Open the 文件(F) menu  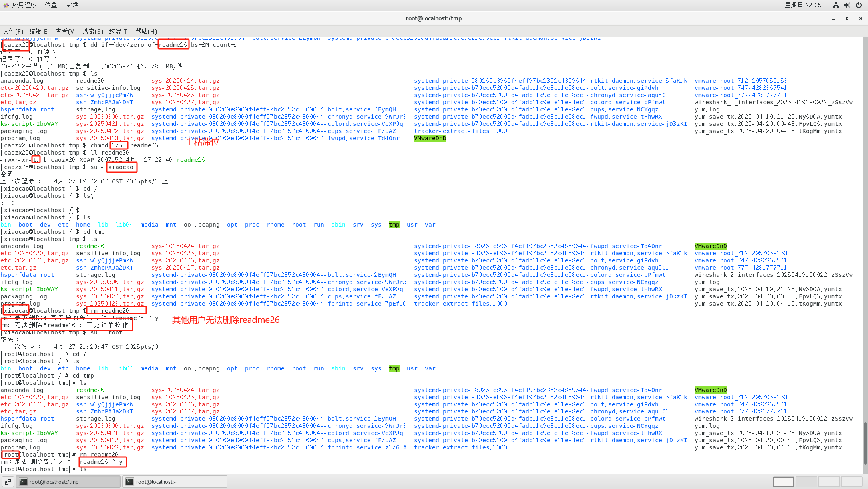pos(13,31)
